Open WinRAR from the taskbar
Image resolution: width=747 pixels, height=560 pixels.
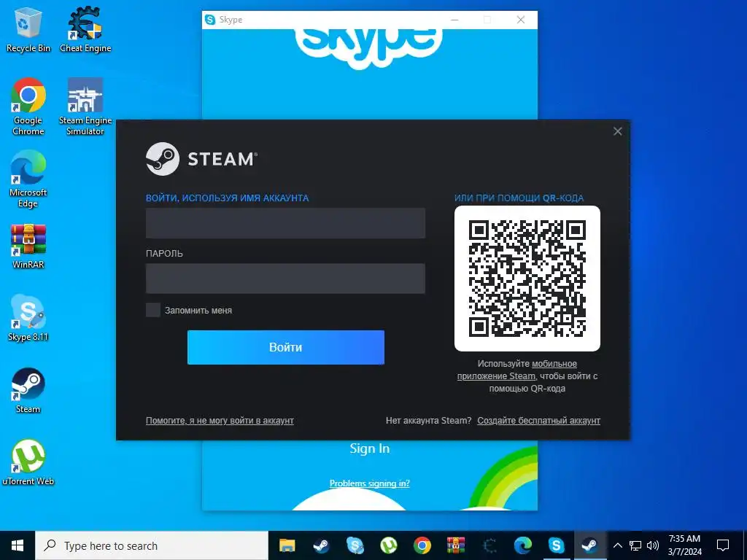pos(456,545)
